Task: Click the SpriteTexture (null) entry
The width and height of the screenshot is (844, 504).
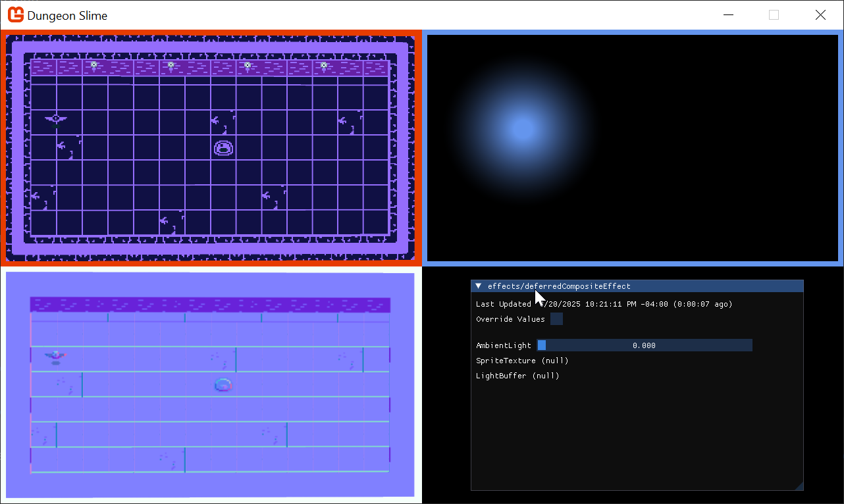Action: pyautogui.click(x=522, y=361)
